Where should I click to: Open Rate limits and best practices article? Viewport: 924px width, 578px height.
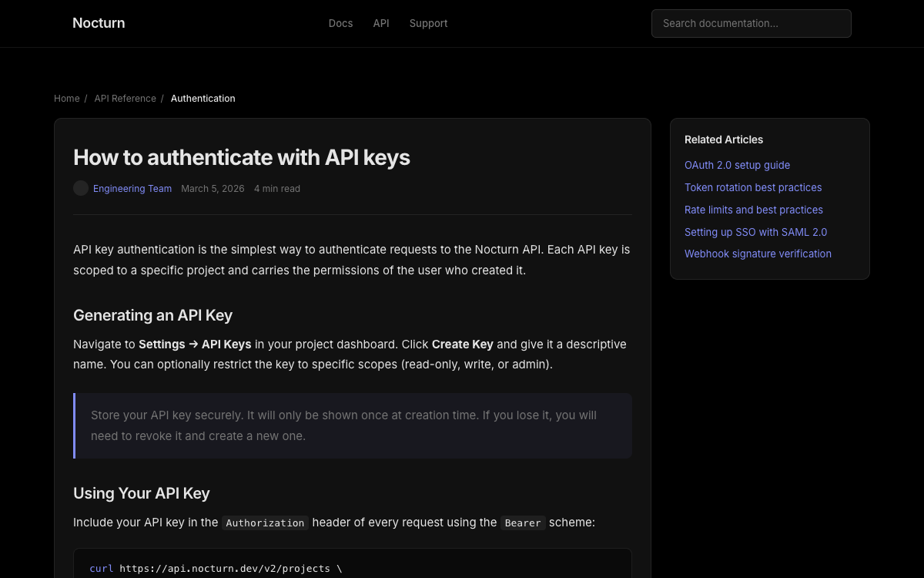(754, 210)
